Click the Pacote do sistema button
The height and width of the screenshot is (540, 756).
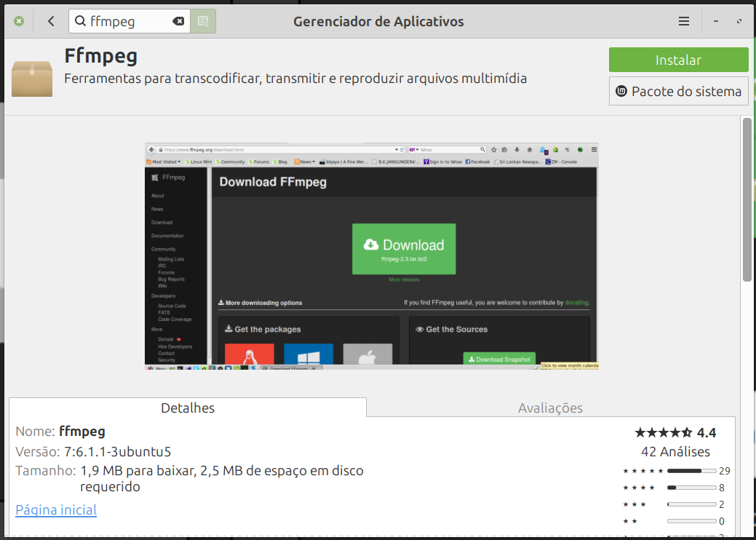pyautogui.click(x=678, y=91)
